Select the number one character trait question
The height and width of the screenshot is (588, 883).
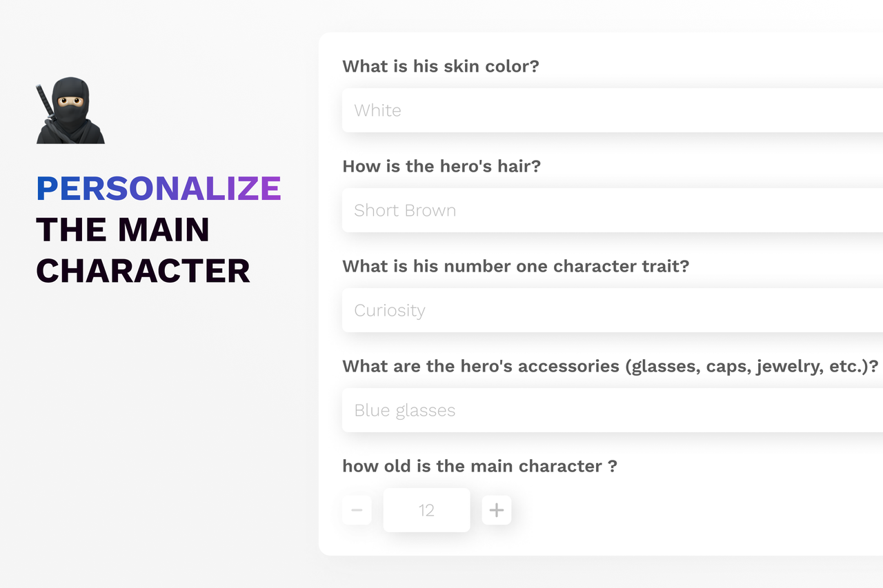pyautogui.click(x=516, y=267)
